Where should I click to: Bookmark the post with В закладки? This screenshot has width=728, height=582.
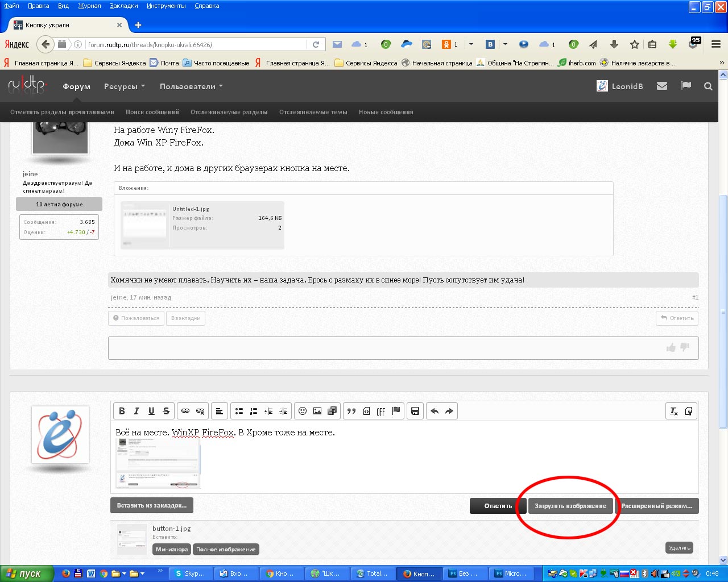click(x=186, y=318)
